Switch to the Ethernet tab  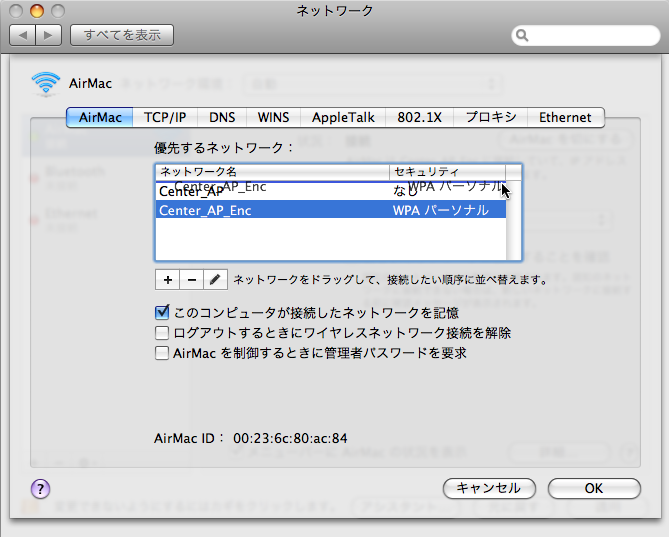pyautogui.click(x=565, y=117)
